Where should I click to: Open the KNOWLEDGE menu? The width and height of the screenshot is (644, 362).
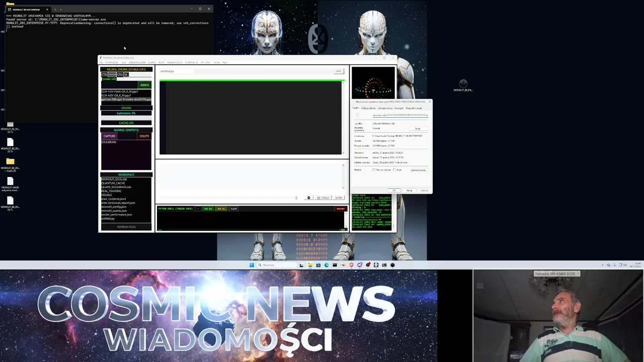click(x=112, y=62)
